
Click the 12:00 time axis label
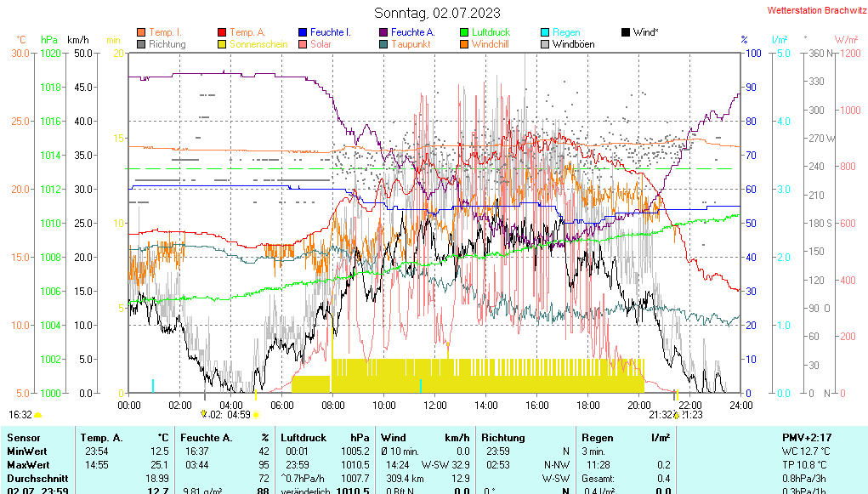pos(434,406)
